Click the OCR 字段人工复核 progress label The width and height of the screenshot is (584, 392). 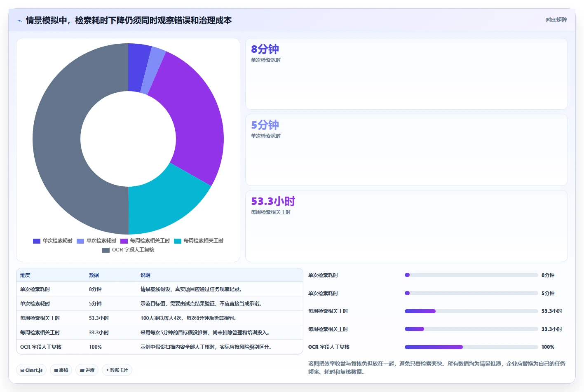329,347
